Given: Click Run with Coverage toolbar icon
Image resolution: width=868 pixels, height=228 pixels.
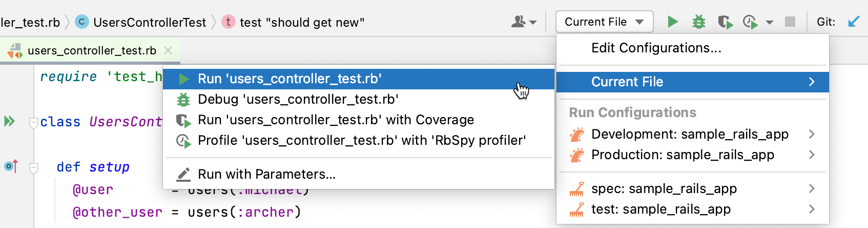Looking at the screenshot, I should click(x=725, y=22).
